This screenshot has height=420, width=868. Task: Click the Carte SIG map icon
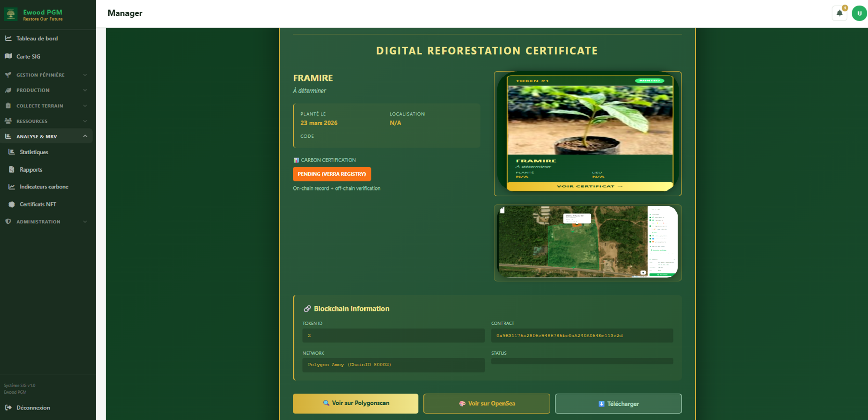(8, 56)
